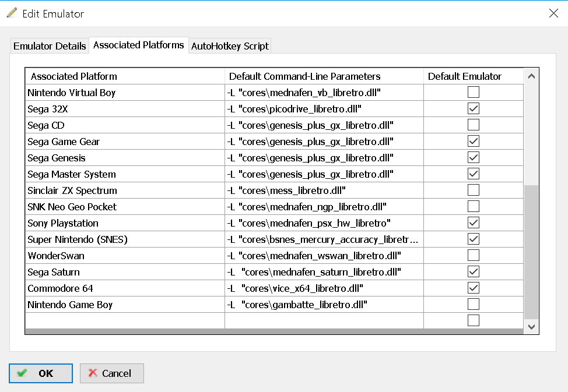
Task: Select the WonderSwan platform cell
Action: pyautogui.click(x=125, y=256)
